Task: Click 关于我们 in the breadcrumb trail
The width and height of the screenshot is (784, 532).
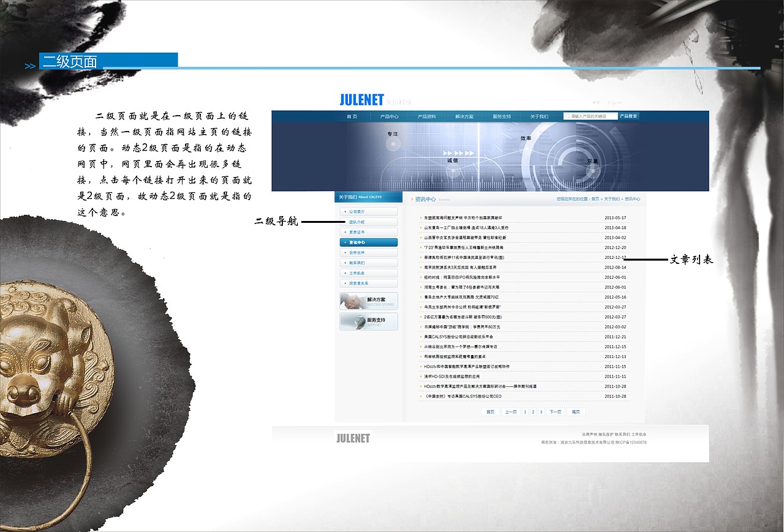Action: pos(612,199)
